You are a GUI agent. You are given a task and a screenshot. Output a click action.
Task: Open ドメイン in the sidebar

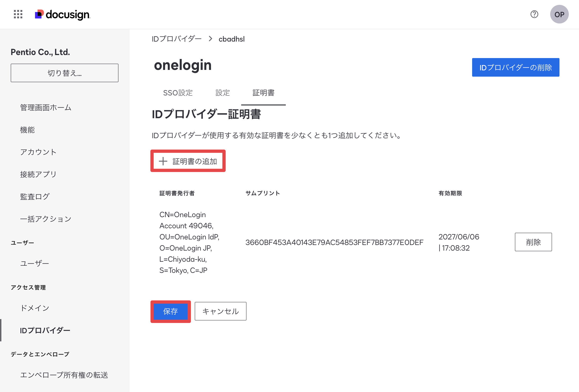(35, 308)
